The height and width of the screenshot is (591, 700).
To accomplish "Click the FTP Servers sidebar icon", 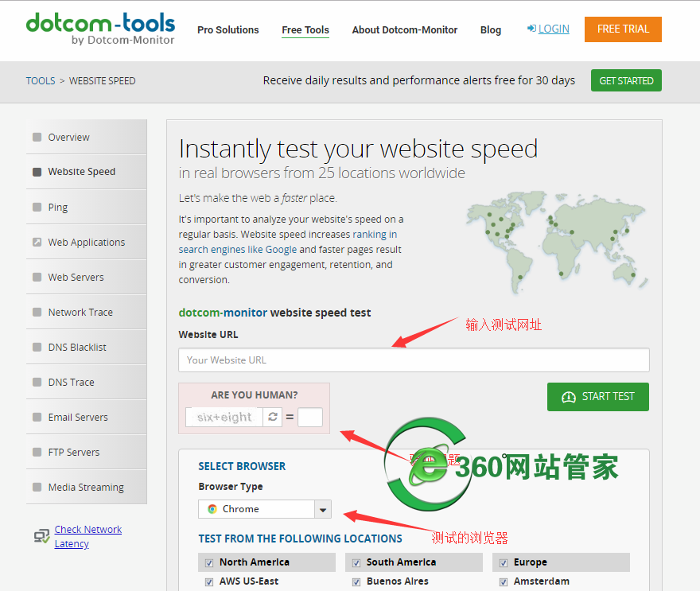I will [x=37, y=452].
